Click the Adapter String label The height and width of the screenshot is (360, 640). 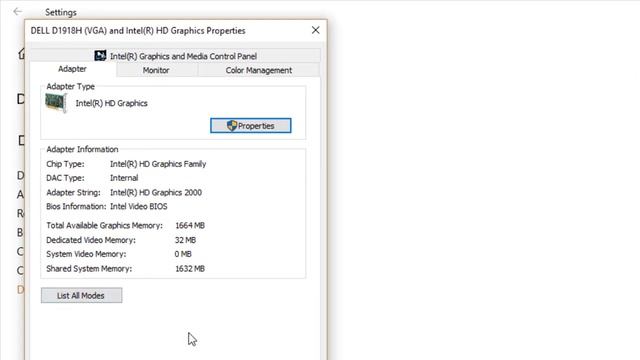73,192
